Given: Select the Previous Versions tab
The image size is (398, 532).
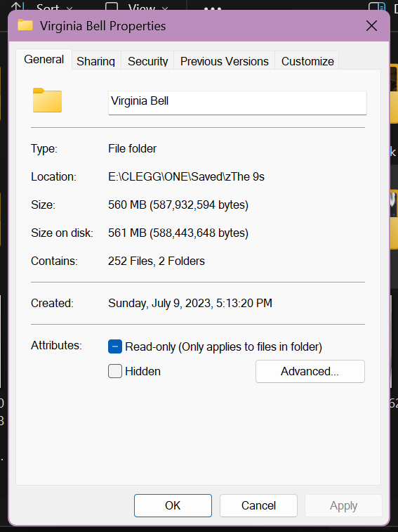Looking at the screenshot, I should [x=224, y=61].
